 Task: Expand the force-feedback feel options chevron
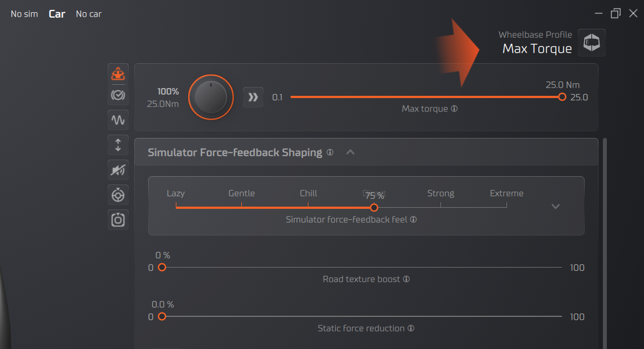[x=555, y=206]
